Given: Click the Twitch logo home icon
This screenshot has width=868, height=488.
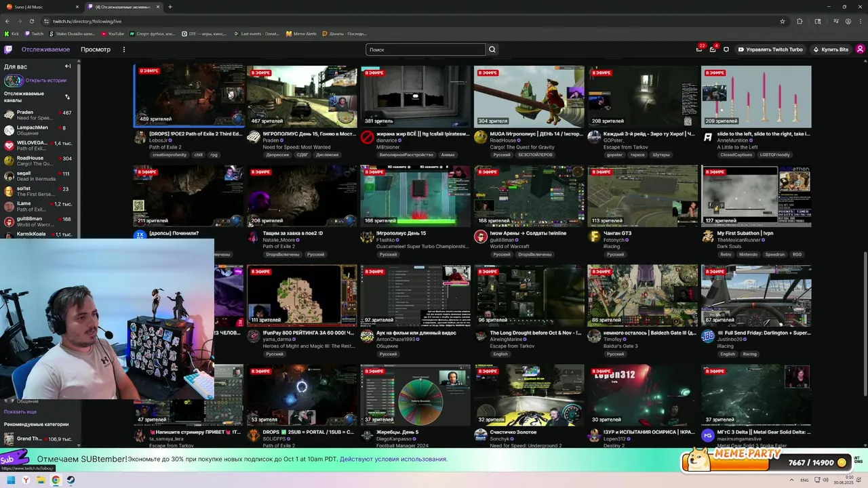Looking at the screenshot, I should click(x=8, y=49).
